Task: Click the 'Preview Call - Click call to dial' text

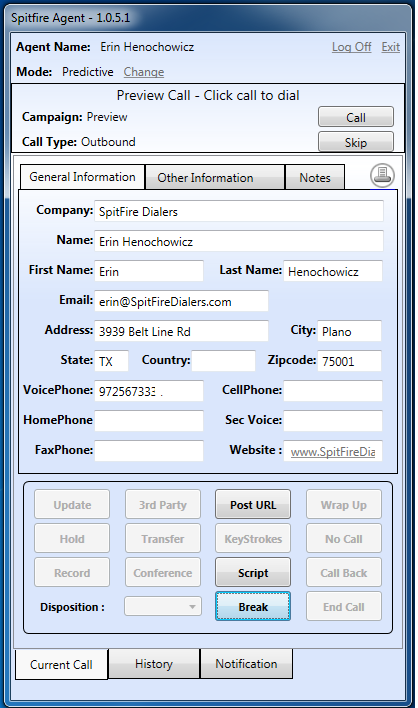Action: 208,95
